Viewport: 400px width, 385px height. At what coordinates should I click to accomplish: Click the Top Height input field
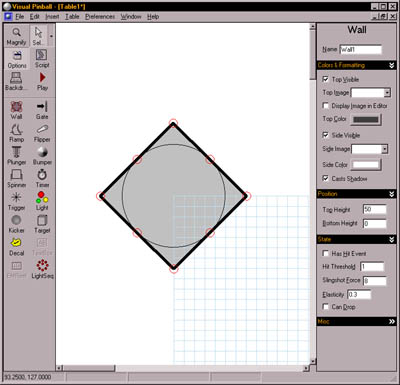(x=375, y=209)
